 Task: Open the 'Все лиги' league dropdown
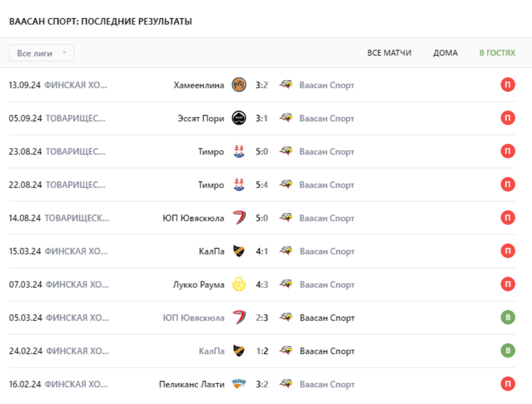point(41,53)
